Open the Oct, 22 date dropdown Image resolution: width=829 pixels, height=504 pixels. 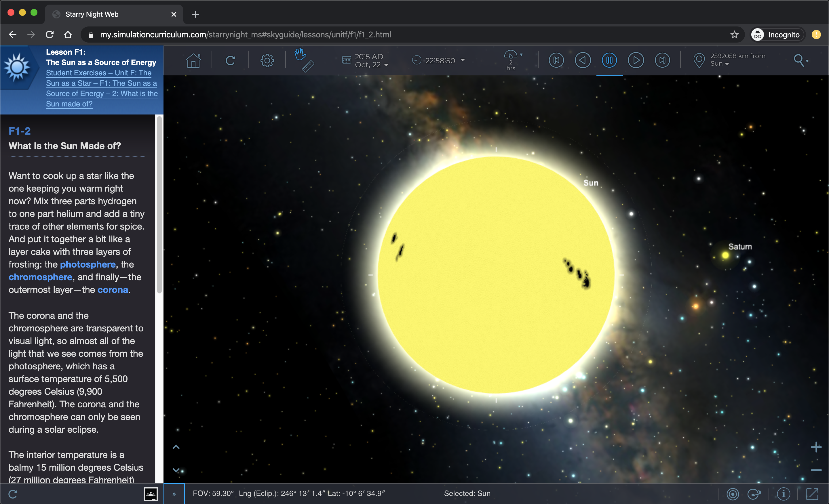point(385,65)
